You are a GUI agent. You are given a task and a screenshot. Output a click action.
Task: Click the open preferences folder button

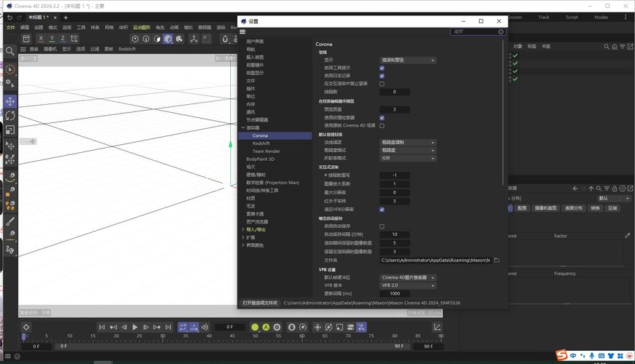[x=260, y=303]
